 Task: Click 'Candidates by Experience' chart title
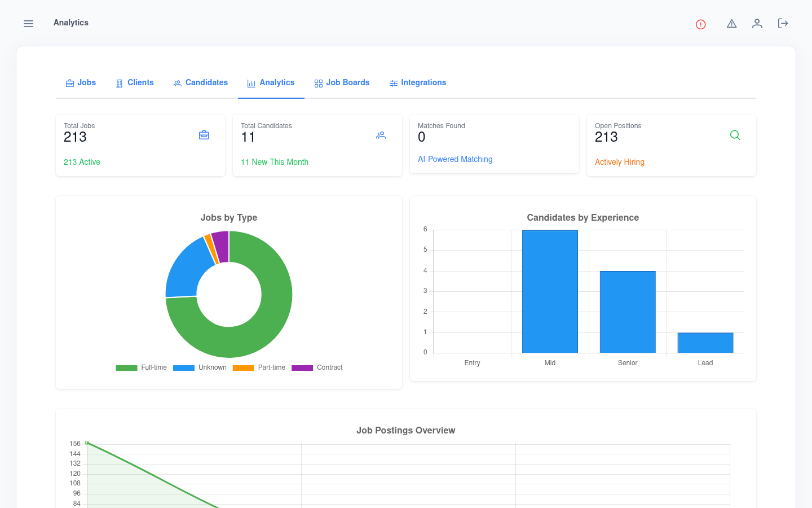583,217
